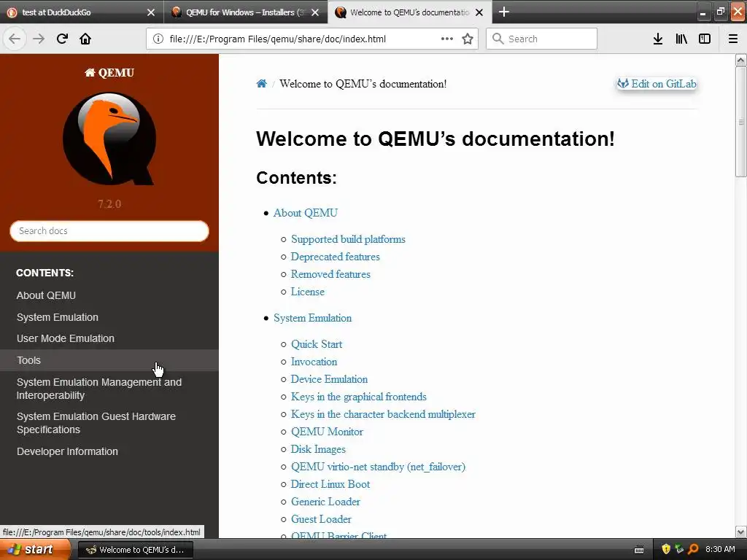Close the Welcome to QEMU's documentation tab

point(480,12)
